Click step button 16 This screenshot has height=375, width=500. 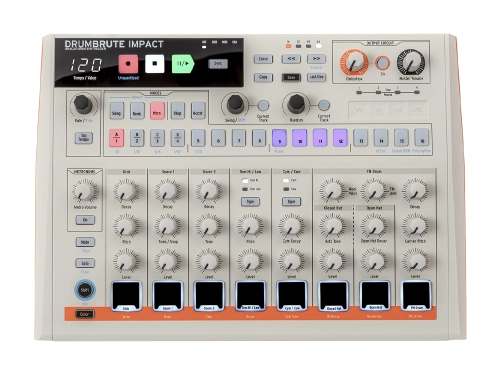422,138
